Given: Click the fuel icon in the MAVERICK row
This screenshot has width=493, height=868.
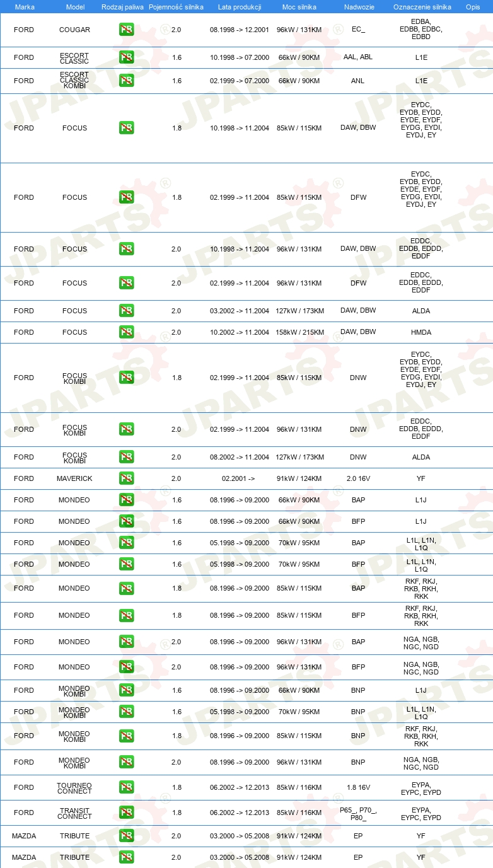Looking at the screenshot, I should pos(127,478).
